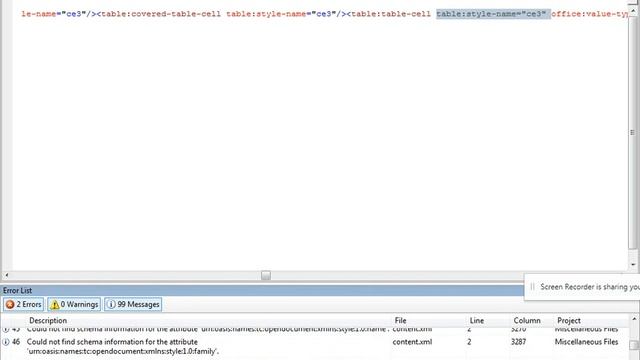
Task: Click the info icon of message 46
Action: click(x=6, y=342)
